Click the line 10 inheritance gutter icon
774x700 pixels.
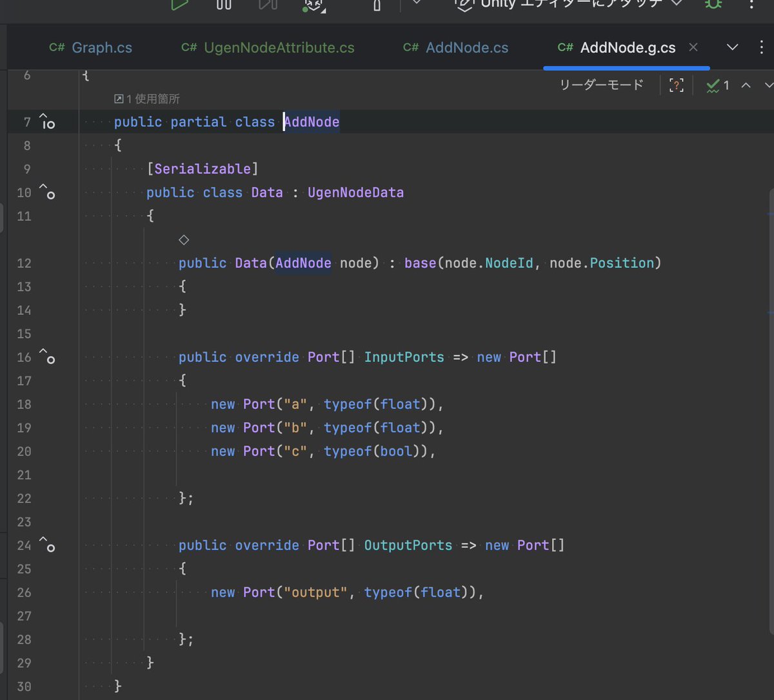click(x=47, y=192)
